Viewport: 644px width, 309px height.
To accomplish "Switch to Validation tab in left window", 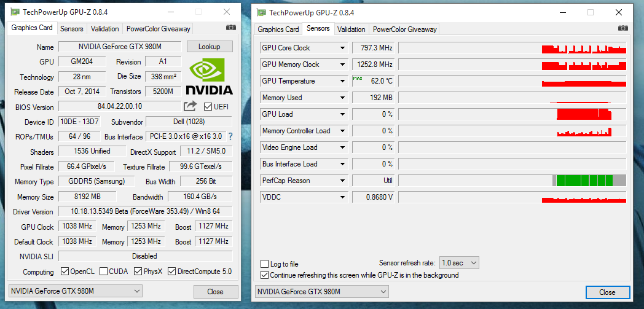I will (x=104, y=29).
